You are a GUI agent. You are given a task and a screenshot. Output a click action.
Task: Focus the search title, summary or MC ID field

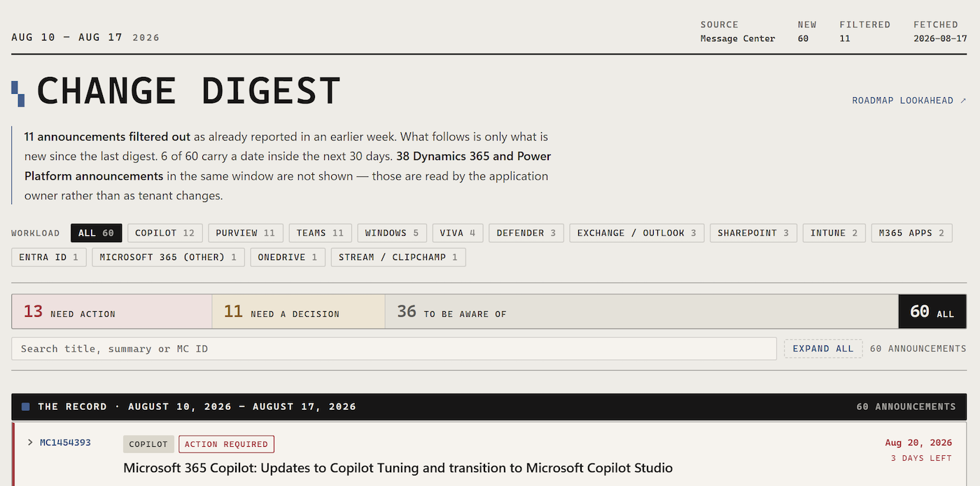tap(394, 349)
